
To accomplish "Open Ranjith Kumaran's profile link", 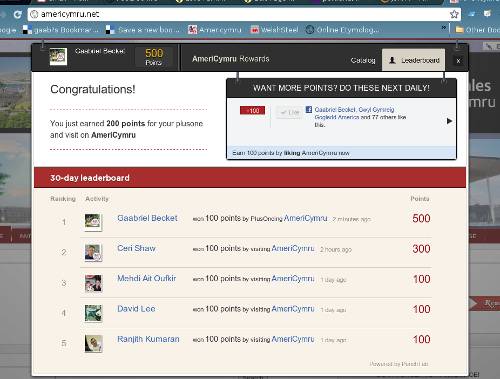I will click(x=148, y=339).
